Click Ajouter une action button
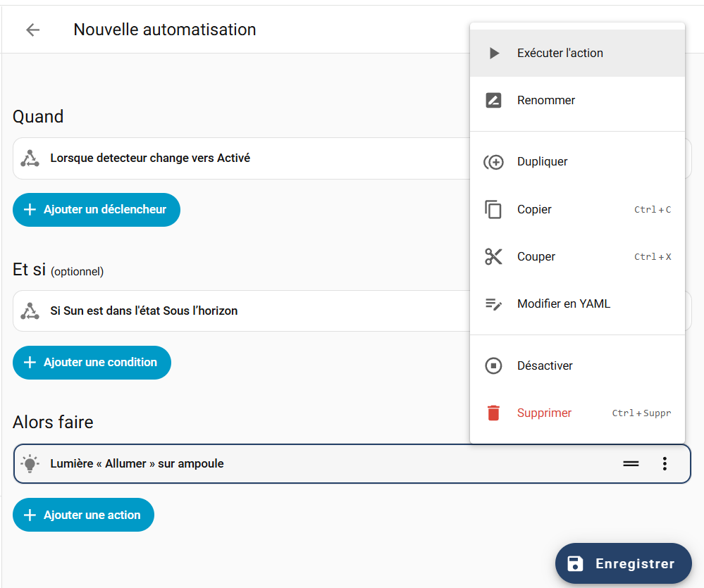The image size is (704, 588). (83, 515)
